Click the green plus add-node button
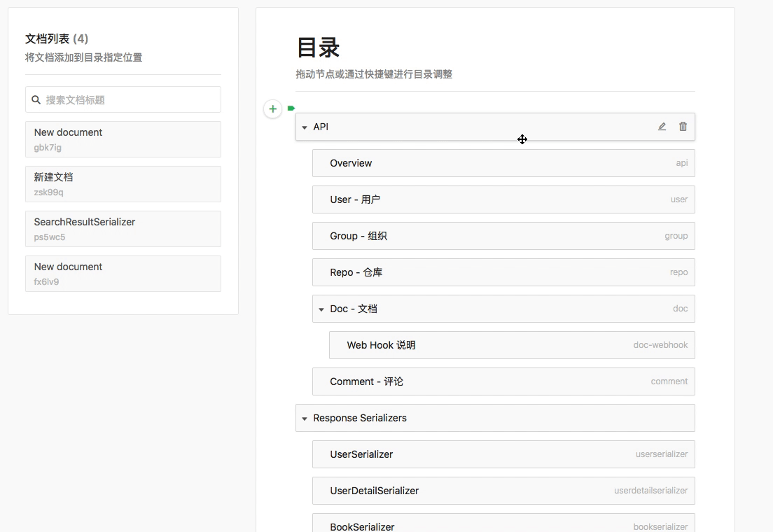 (272, 108)
